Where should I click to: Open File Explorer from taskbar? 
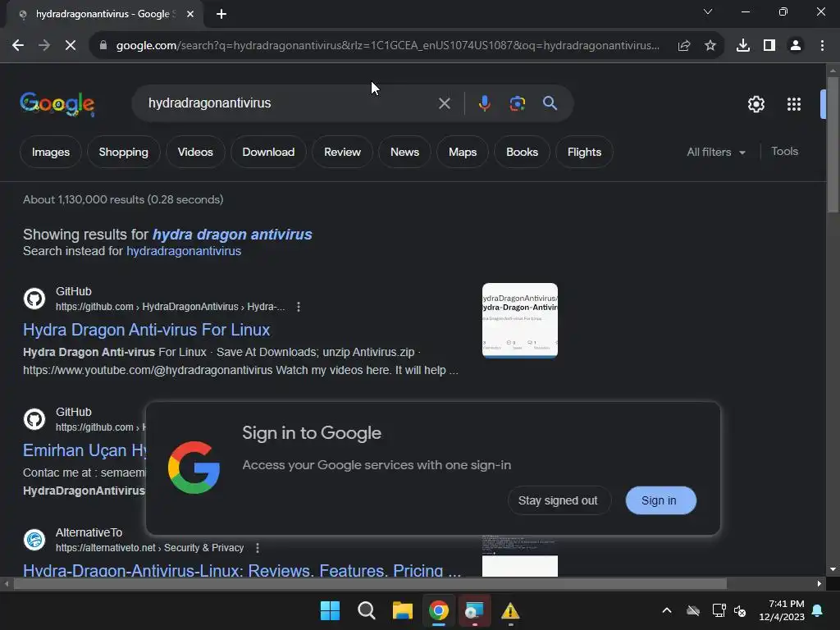pyautogui.click(x=402, y=610)
